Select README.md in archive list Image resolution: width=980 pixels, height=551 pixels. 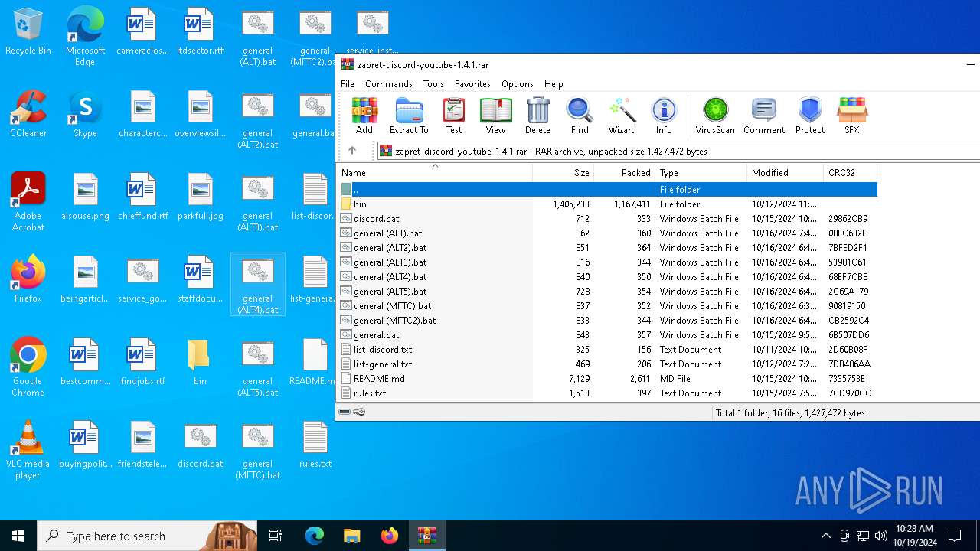[x=607, y=379]
